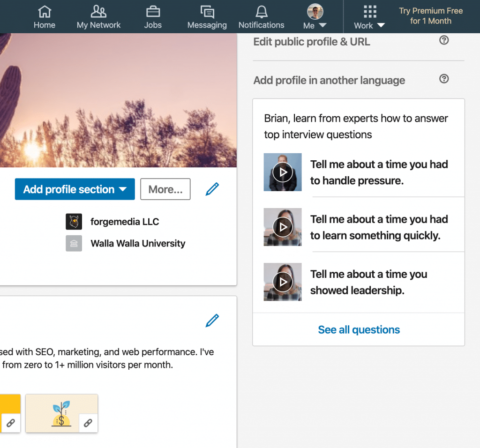Open My Network page
The height and width of the screenshot is (448, 480).
tap(98, 17)
